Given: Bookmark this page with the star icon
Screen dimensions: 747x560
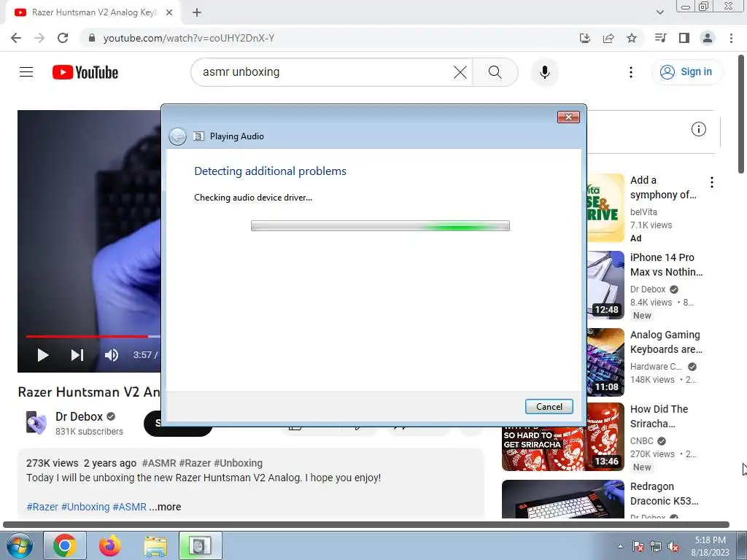Looking at the screenshot, I should (632, 38).
